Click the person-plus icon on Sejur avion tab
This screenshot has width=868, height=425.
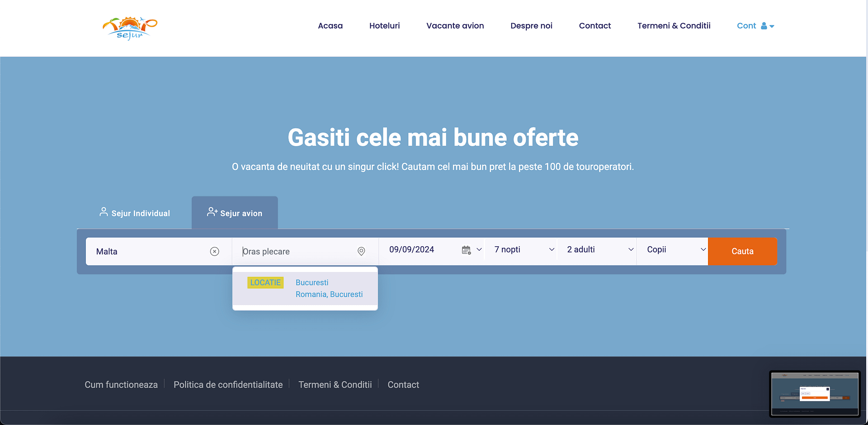(x=212, y=211)
